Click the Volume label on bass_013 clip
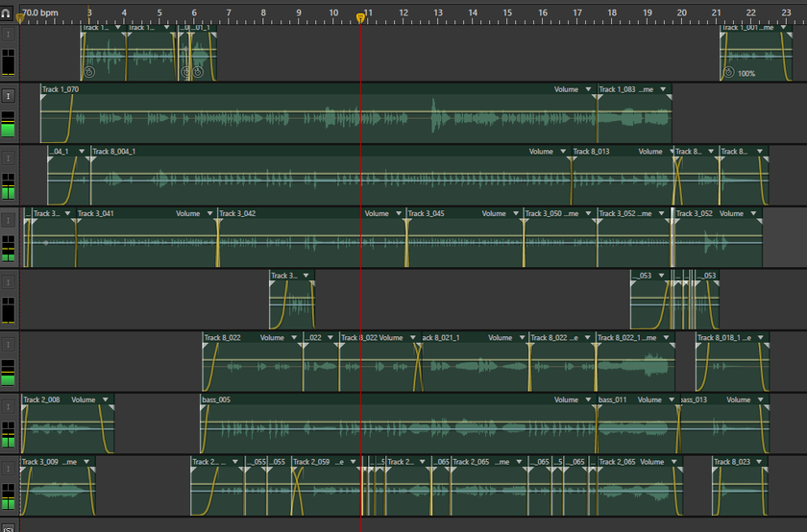This screenshot has width=807, height=532. (739, 399)
